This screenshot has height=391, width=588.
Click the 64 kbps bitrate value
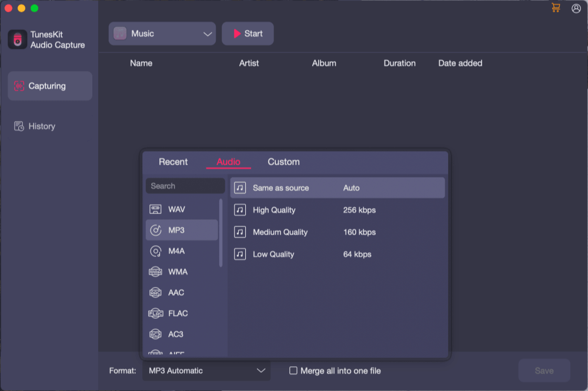357,254
